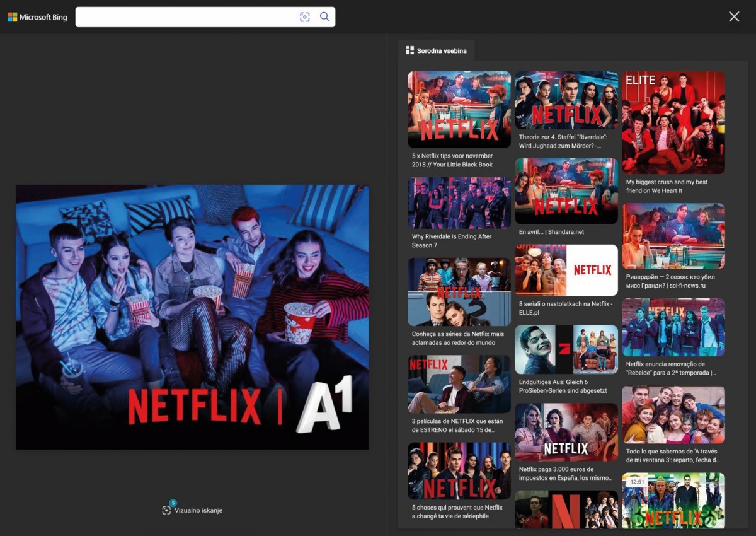
Task: Close the image viewer with the X
Action: pyautogui.click(x=734, y=17)
